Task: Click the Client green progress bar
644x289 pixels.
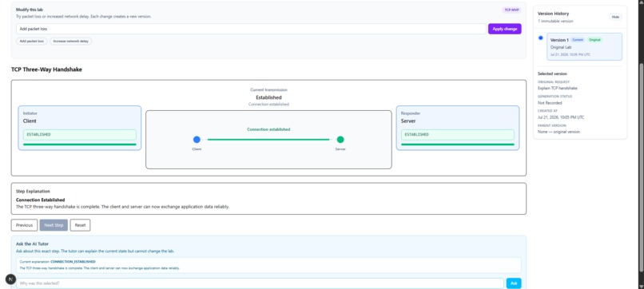Action: tap(80, 144)
